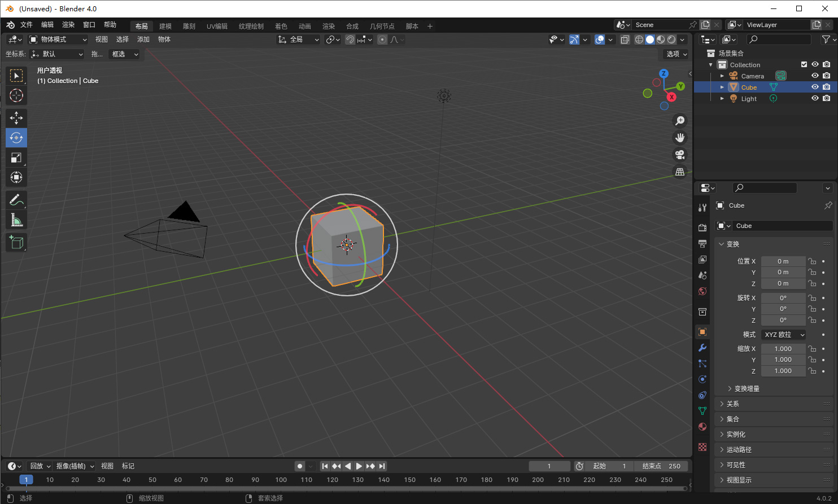Open the Tool properties tab
This screenshot has height=504, width=838.
tap(702, 208)
